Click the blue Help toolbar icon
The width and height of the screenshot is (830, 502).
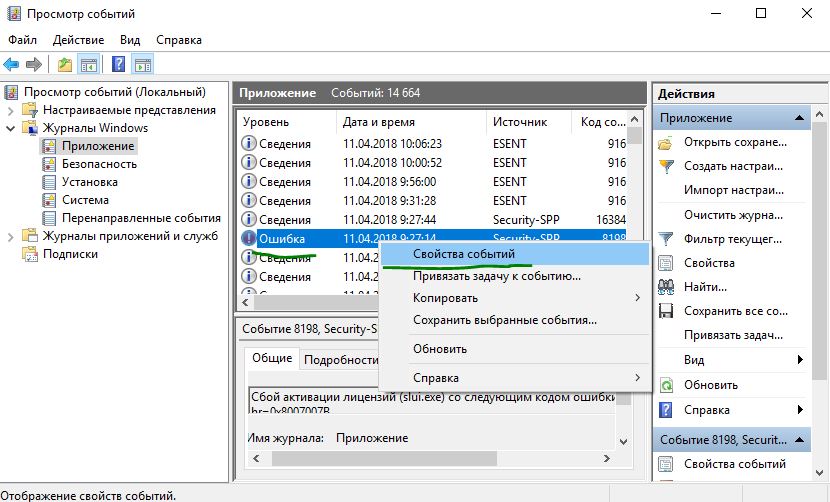pyautogui.click(x=119, y=64)
